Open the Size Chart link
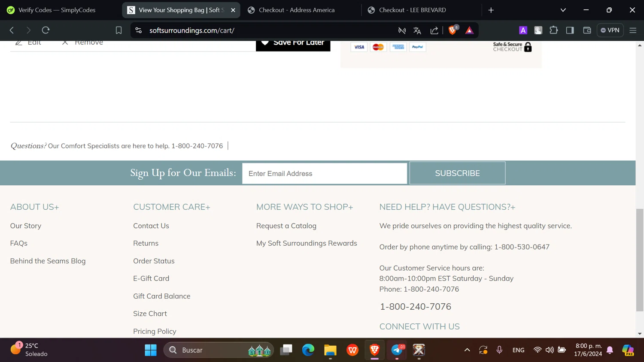644x362 pixels. pos(150,314)
